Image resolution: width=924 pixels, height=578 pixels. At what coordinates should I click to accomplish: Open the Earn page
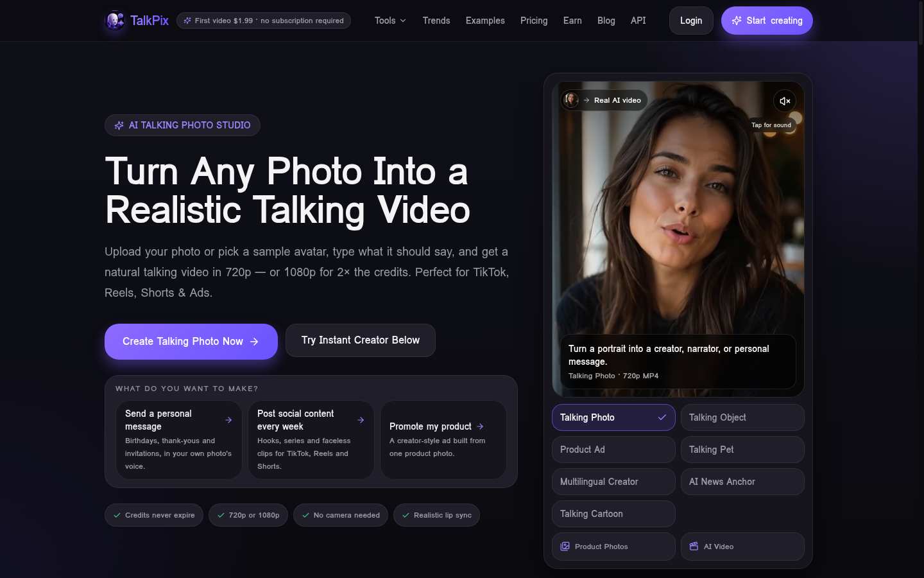pyautogui.click(x=572, y=21)
